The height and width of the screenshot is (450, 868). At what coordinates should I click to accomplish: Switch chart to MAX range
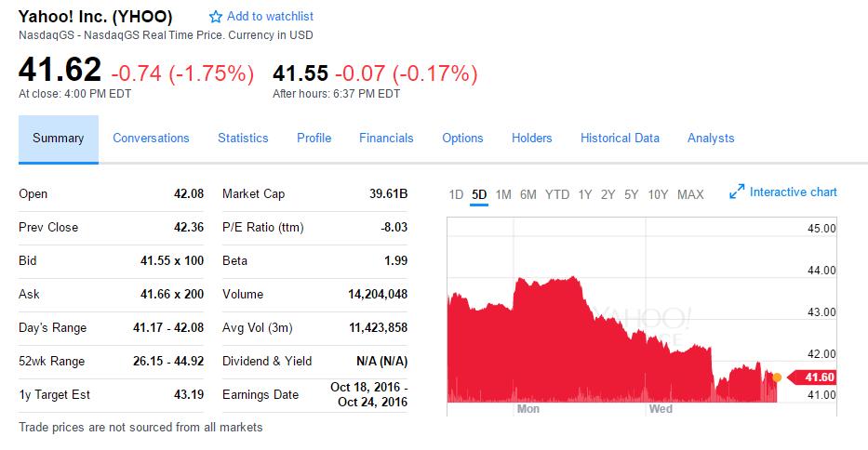coord(690,194)
